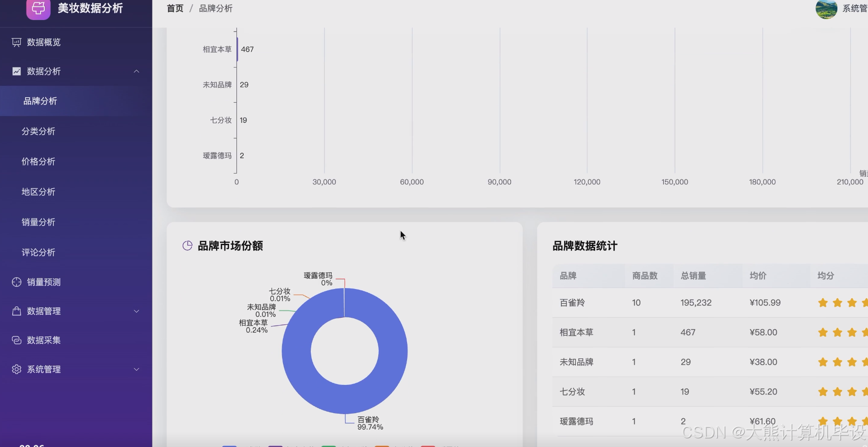868x447 pixels.
Task: Click the 美妆数据分析 app logo
Action: click(39, 9)
